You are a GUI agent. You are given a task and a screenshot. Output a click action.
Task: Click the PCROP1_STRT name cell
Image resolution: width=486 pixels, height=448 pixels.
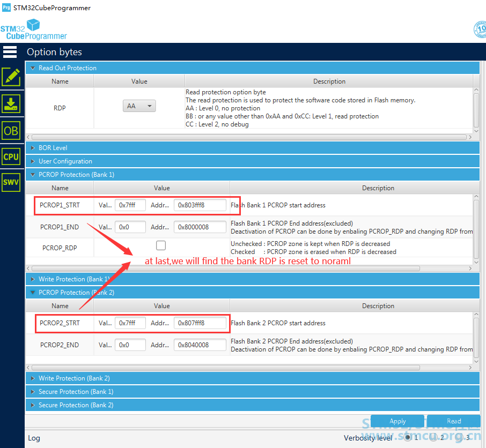(60, 205)
